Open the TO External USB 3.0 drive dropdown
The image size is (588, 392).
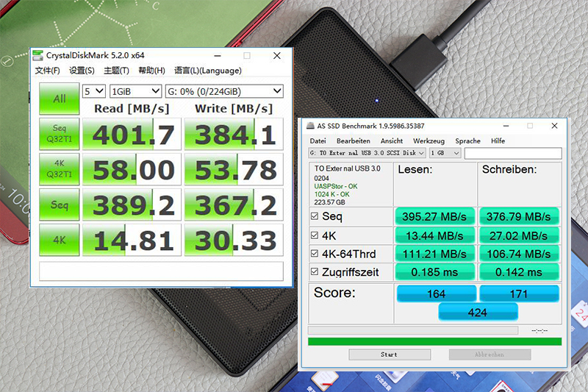pyautogui.click(x=367, y=153)
